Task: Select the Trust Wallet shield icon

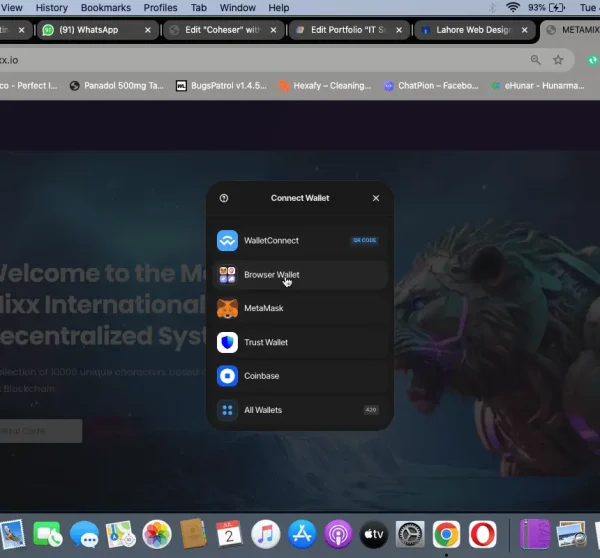Action: [x=227, y=342]
